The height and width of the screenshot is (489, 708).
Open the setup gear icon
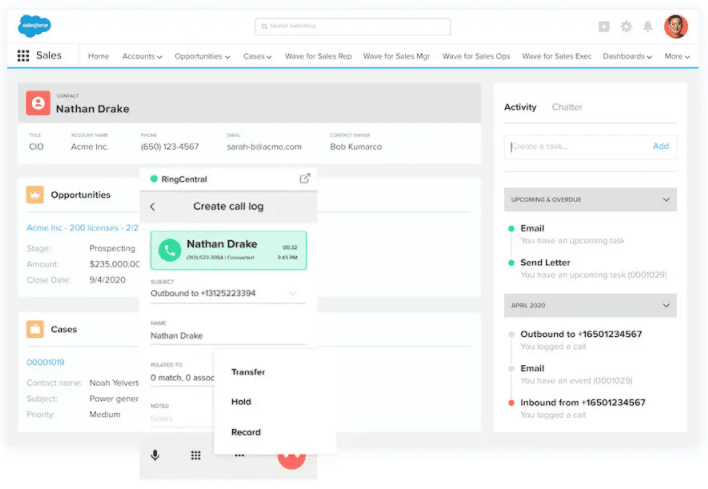pyautogui.click(x=626, y=27)
